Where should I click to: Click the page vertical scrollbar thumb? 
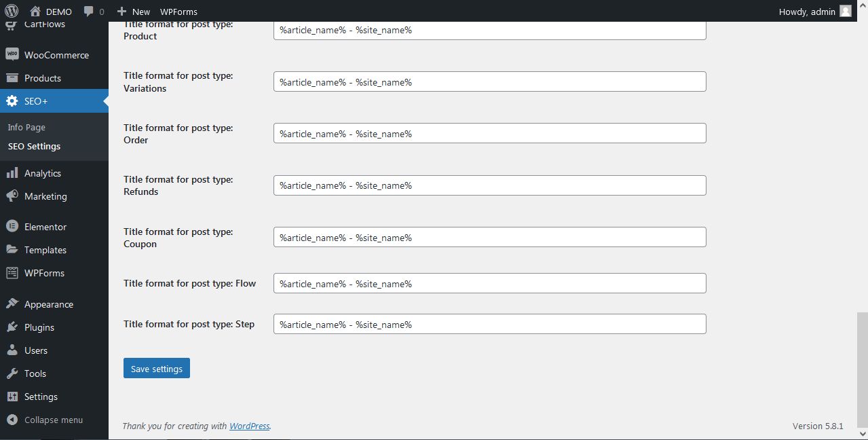pos(861,368)
